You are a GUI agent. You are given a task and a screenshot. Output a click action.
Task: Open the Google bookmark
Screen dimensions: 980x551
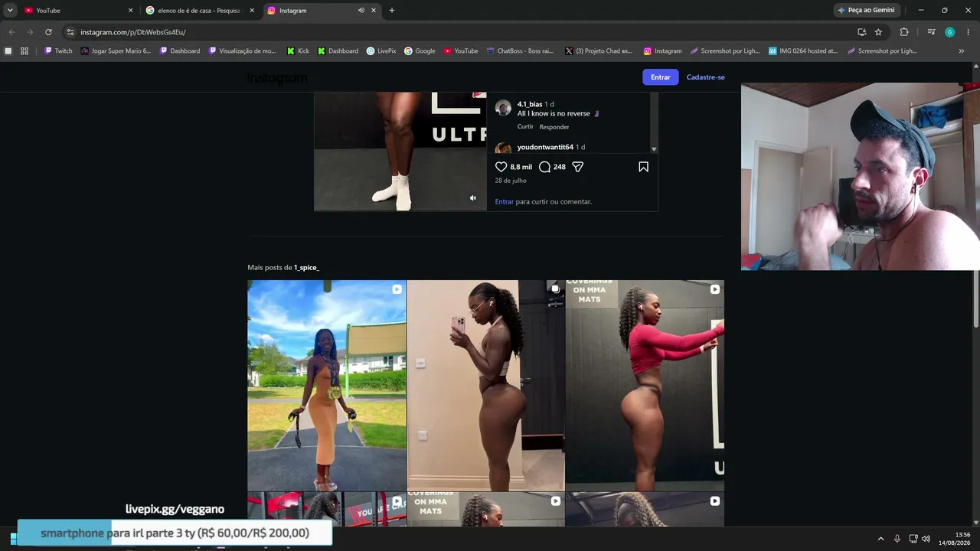(420, 51)
